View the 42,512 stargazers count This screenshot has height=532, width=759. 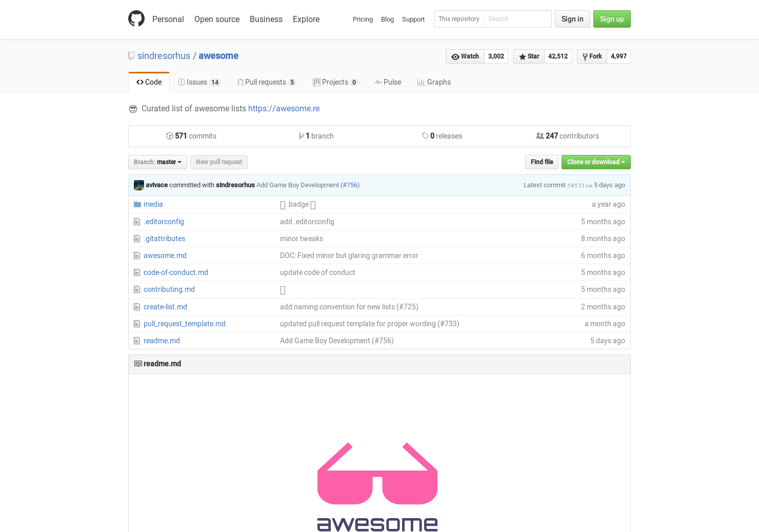pyautogui.click(x=558, y=56)
